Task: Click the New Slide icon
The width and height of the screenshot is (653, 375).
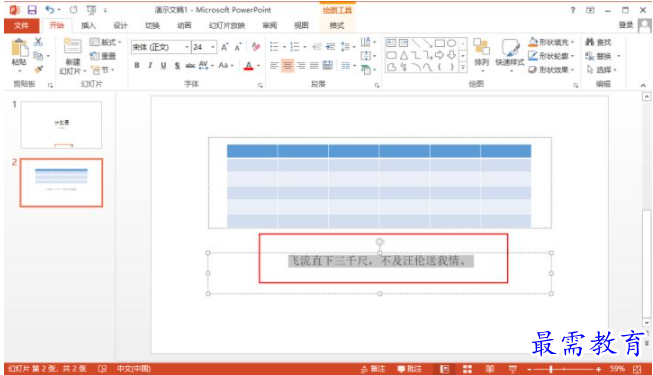Action: (72, 46)
